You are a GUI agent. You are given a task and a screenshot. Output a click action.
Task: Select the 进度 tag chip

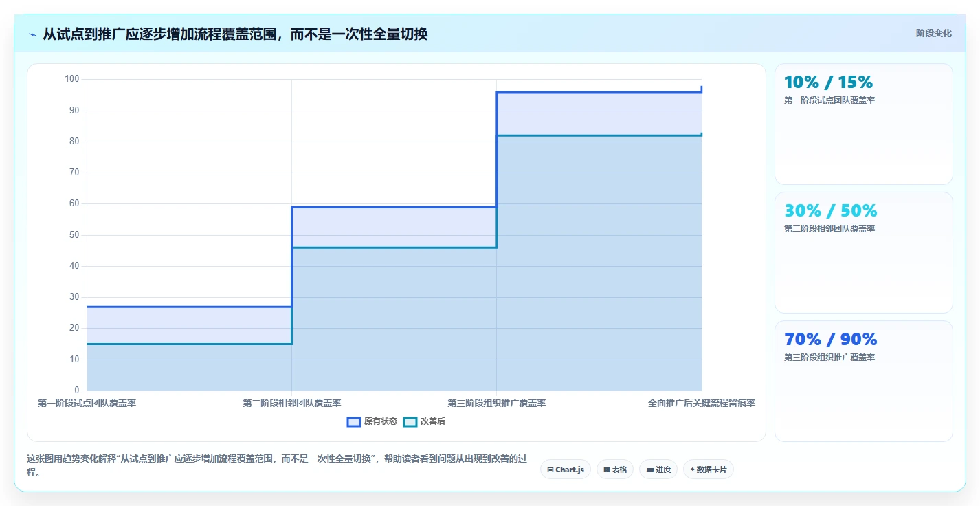(x=658, y=470)
